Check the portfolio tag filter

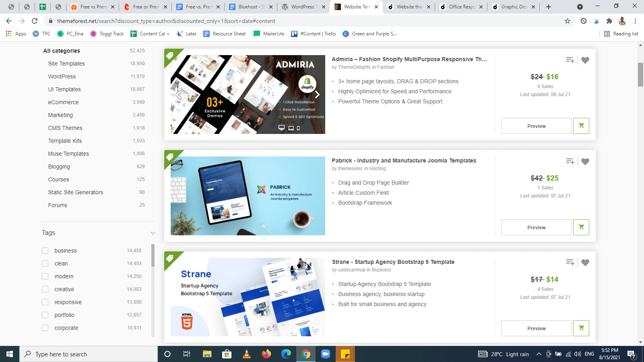point(45,315)
